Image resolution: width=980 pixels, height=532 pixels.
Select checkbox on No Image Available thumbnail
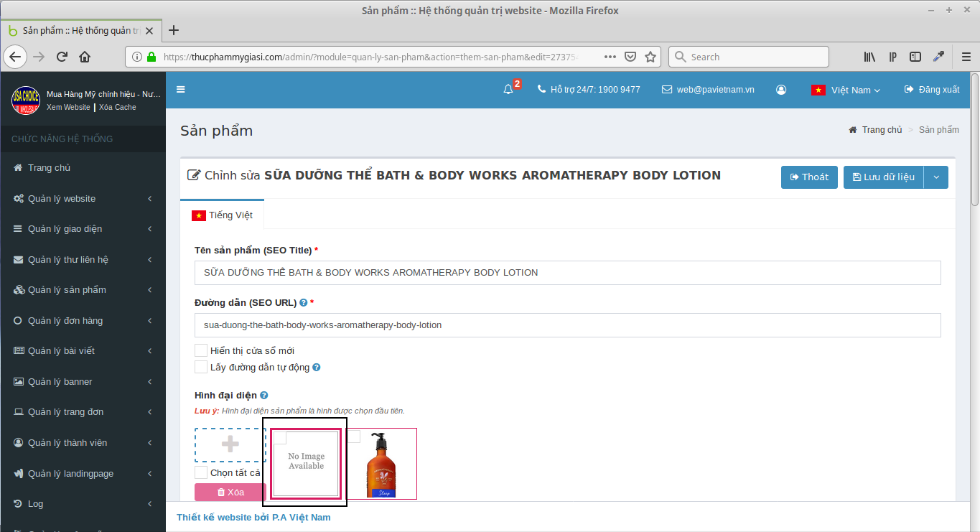280,438
